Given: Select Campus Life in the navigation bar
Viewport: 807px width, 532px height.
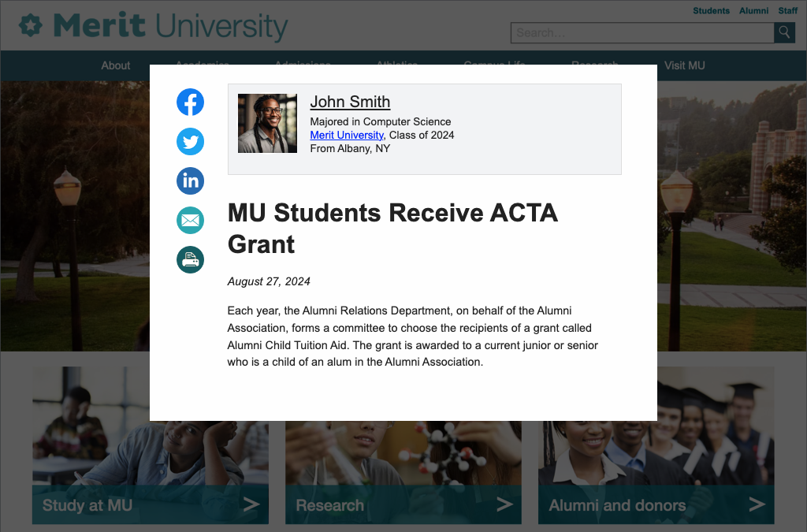Looking at the screenshot, I should [x=493, y=65].
